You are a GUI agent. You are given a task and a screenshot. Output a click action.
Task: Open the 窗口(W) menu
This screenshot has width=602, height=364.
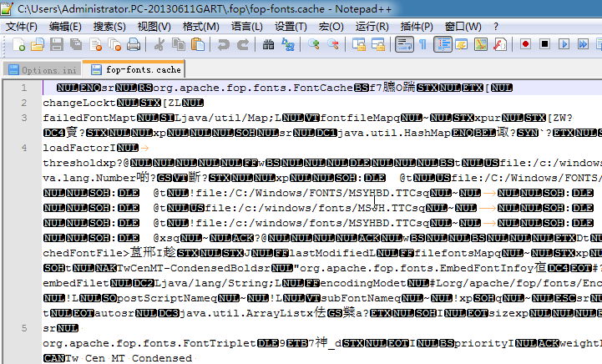463,27
